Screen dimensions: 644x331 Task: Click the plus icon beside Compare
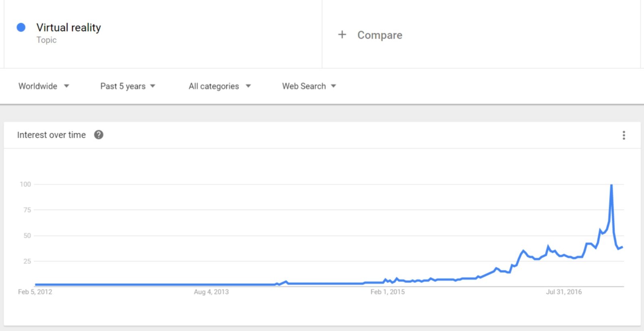(342, 35)
